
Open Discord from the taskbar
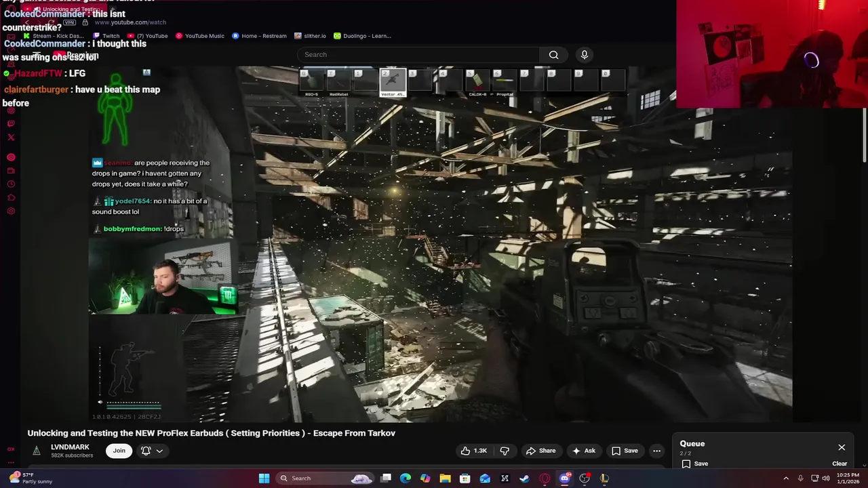[x=564, y=479]
